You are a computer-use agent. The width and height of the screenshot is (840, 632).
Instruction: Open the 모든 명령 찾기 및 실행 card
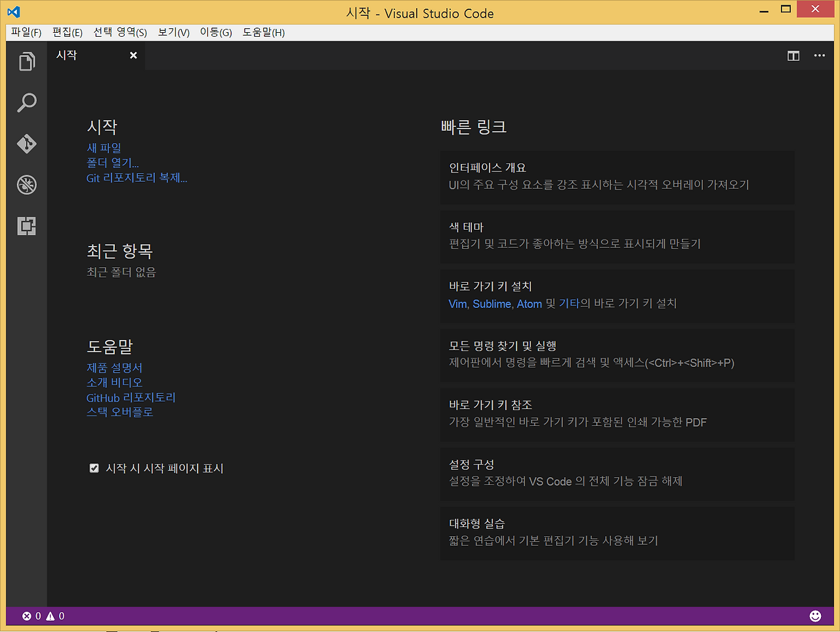click(617, 355)
